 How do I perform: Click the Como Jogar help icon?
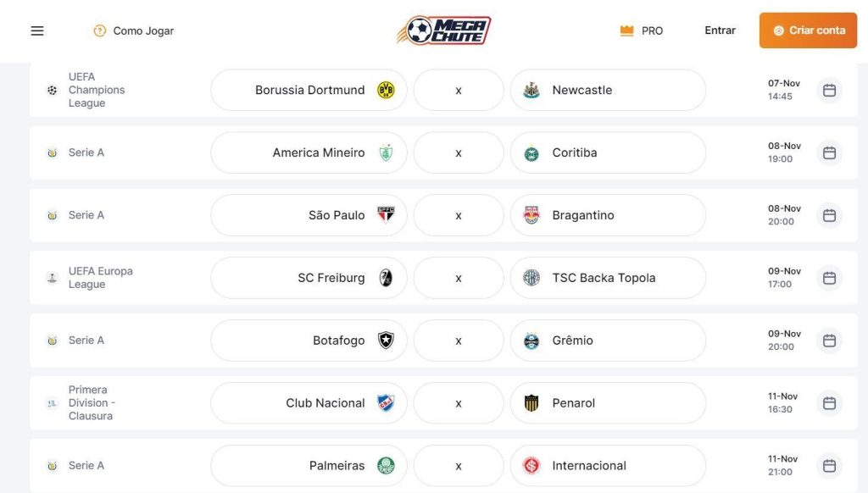click(x=100, y=31)
